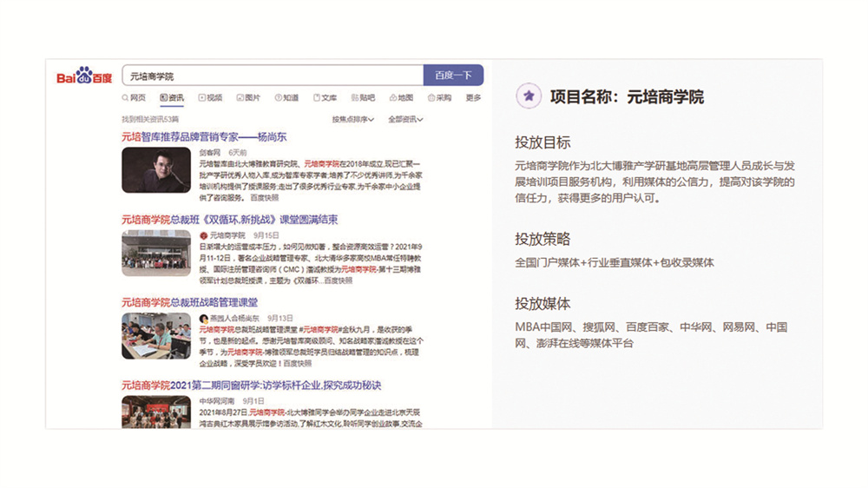Image resolution: width=868 pixels, height=488 pixels.
Task: Open the 更多 more options menu
Action: [473, 98]
